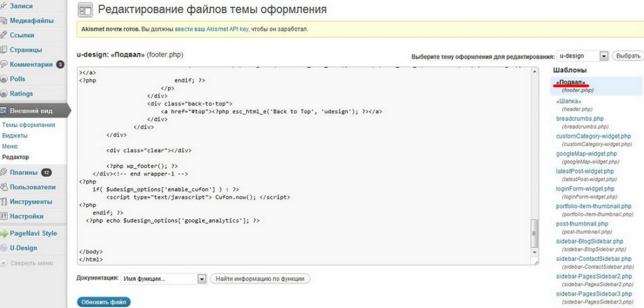Open Ratings menu section
644x308 pixels.
pyautogui.click(x=21, y=94)
